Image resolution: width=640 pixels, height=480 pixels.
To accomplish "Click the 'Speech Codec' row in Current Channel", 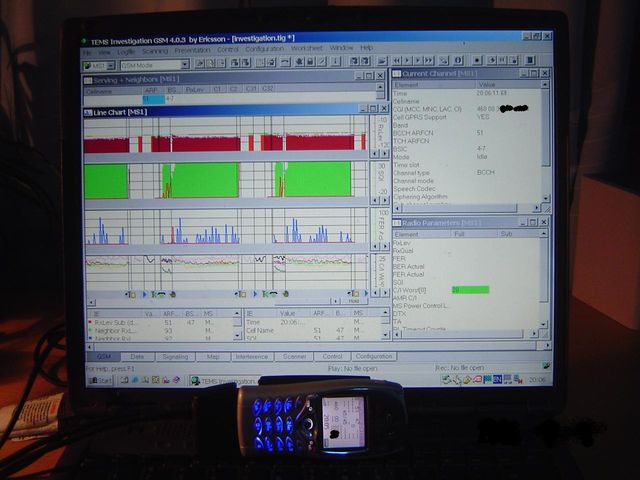I will (x=467, y=189).
